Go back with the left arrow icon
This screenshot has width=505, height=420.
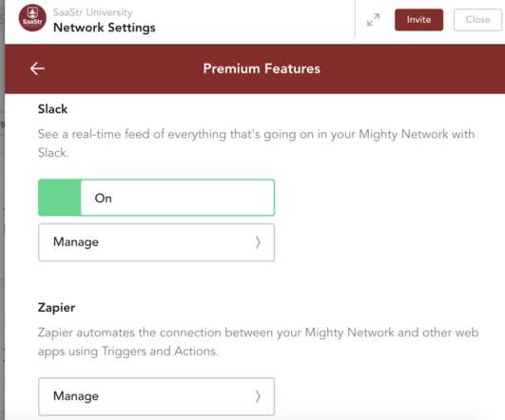[x=37, y=68]
